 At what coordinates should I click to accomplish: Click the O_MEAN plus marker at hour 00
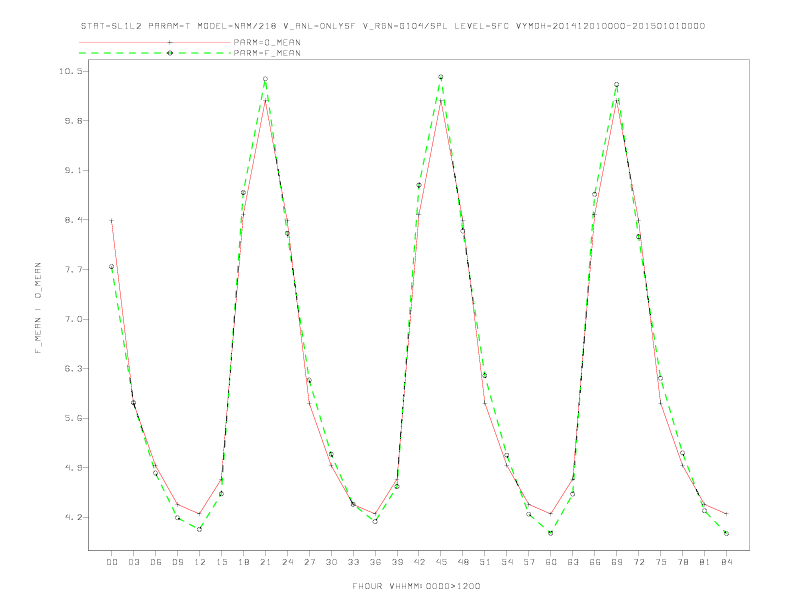(112, 221)
